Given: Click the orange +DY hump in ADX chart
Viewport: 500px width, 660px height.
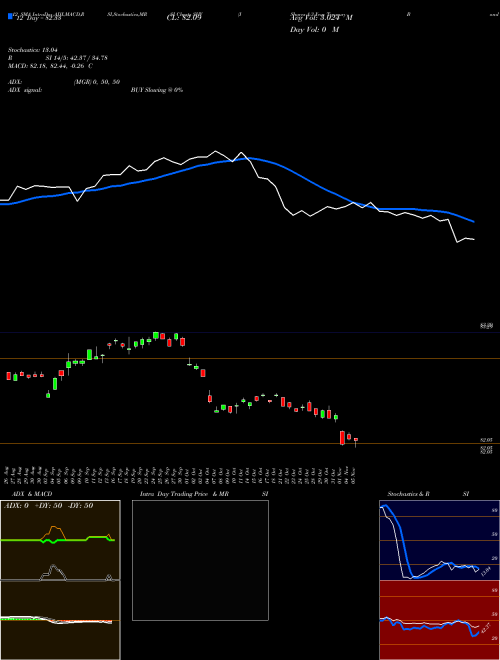Looking at the screenshot, I should pos(54,531).
